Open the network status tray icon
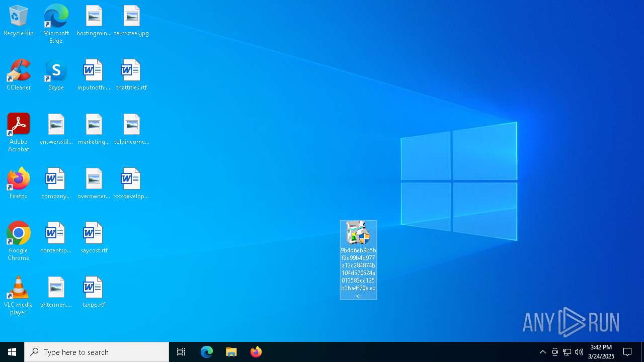 [x=567, y=352]
